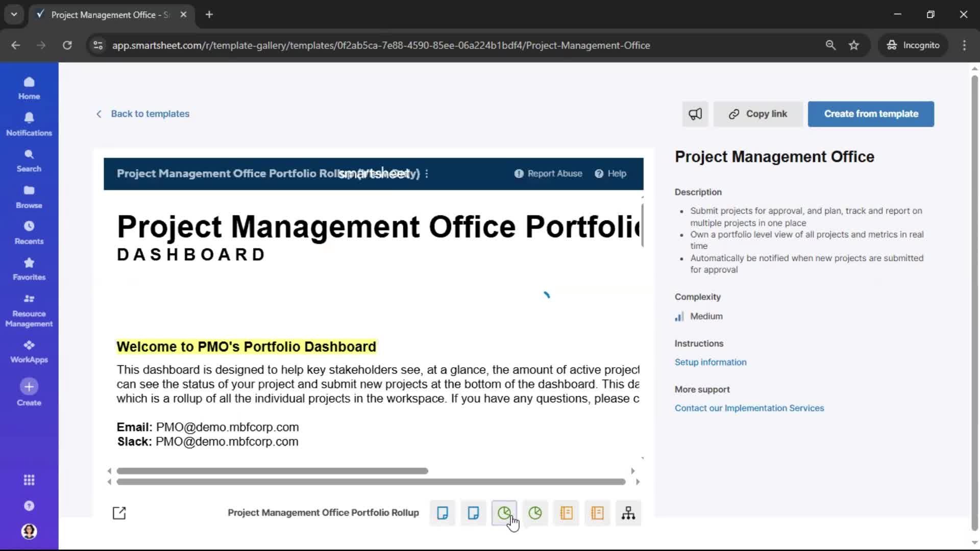Select the org chart workspace icon
The height and width of the screenshot is (551, 980).
(x=628, y=513)
